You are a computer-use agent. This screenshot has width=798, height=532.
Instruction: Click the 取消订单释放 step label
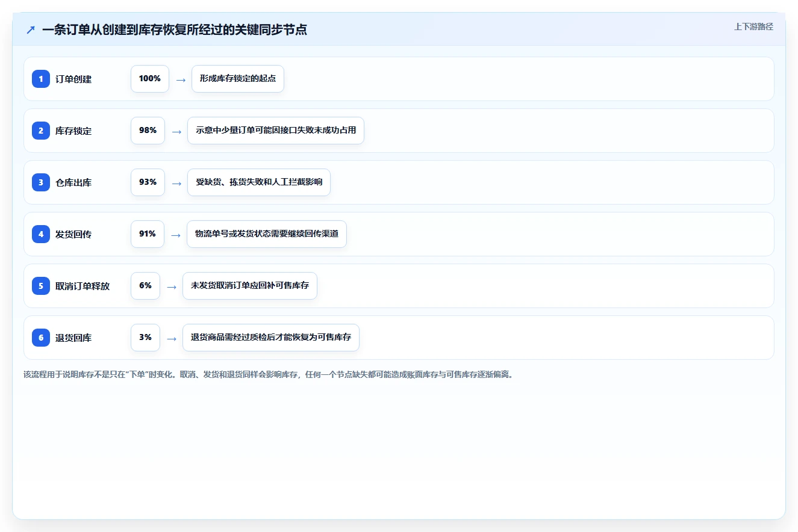[83, 286]
